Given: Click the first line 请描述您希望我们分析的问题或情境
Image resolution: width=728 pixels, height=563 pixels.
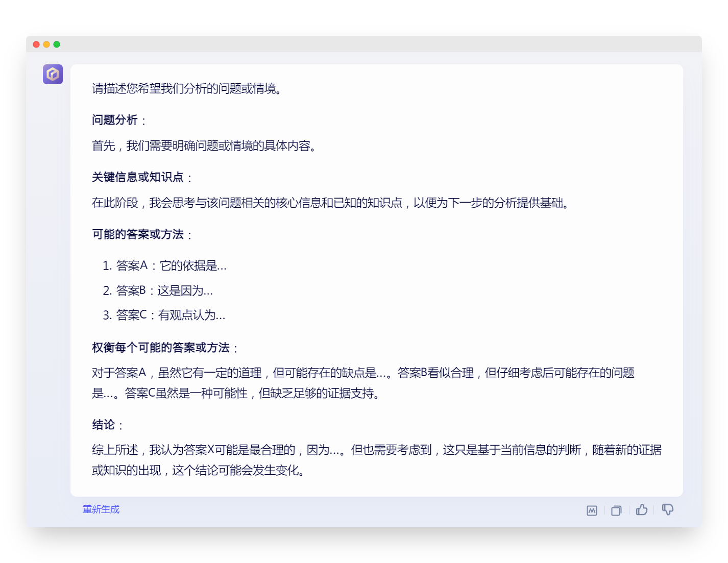Looking at the screenshot, I should [x=187, y=88].
